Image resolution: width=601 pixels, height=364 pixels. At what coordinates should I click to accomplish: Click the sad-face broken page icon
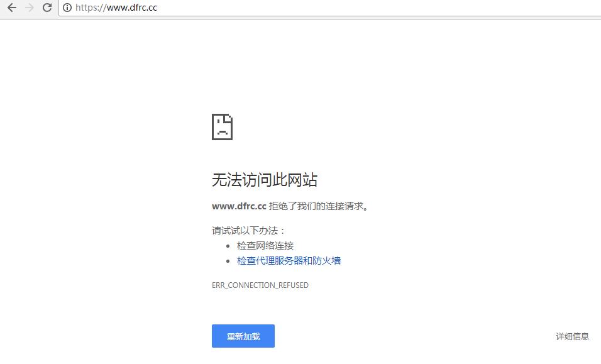pos(222,126)
